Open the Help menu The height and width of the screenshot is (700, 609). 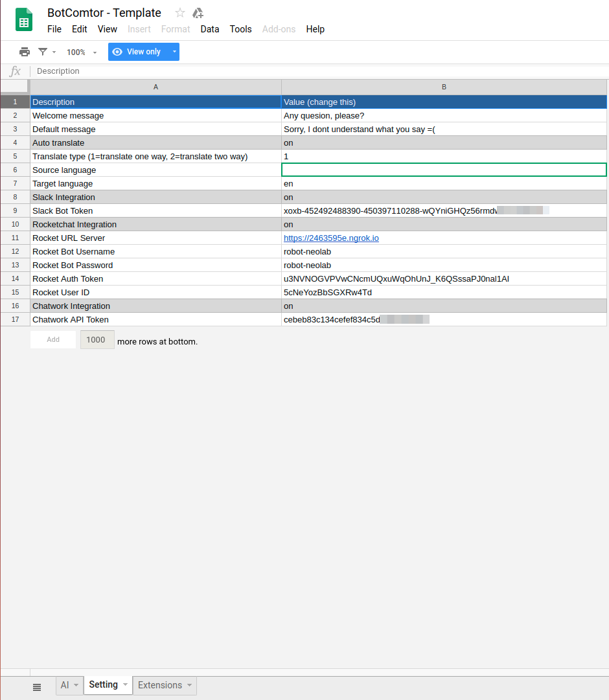315,29
